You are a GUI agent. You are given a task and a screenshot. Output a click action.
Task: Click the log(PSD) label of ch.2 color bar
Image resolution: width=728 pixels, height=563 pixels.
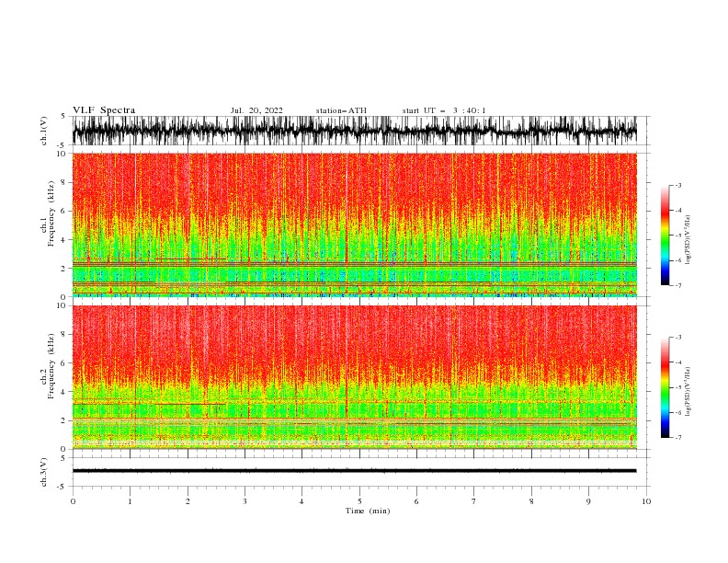[688, 391]
